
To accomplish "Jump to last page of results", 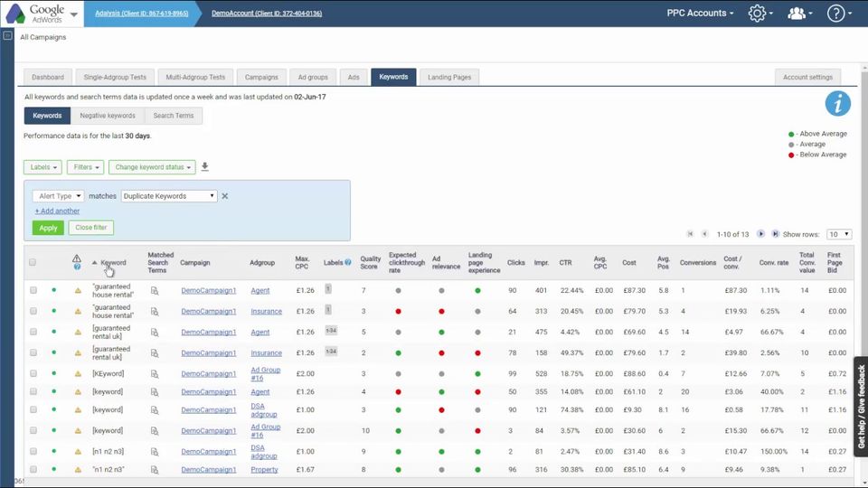I will [774, 234].
